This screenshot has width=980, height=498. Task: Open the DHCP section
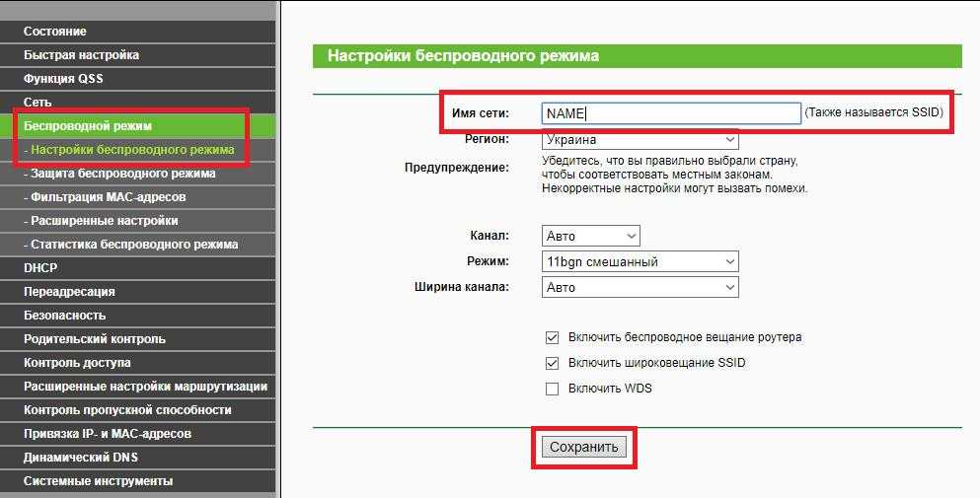click(x=137, y=268)
